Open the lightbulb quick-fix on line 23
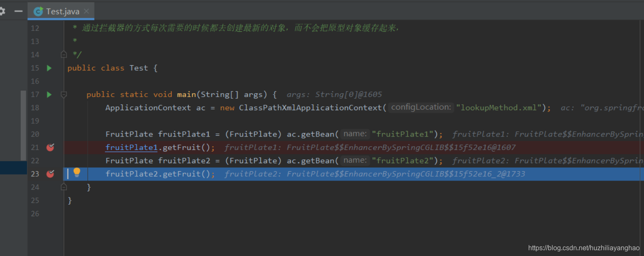644x256 pixels. pos(77,173)
